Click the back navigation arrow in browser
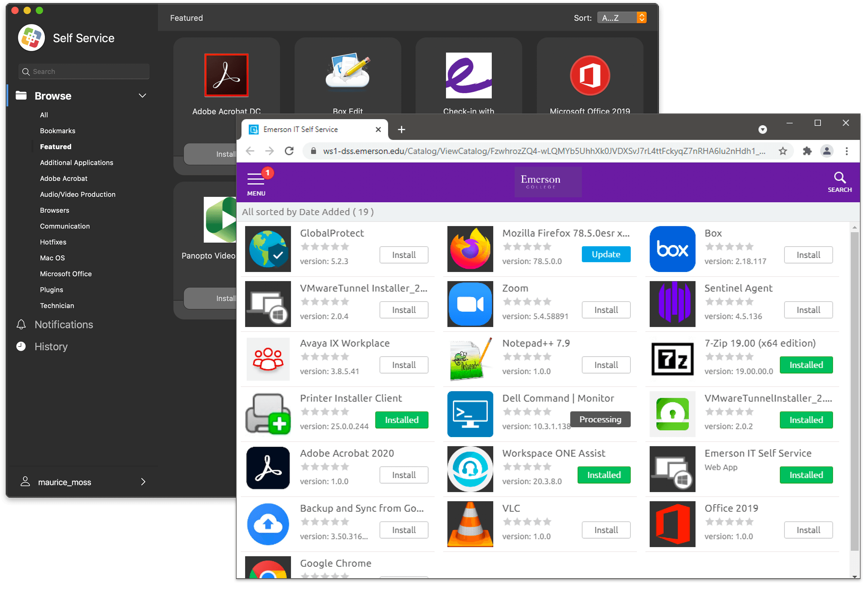 [x=252, y=151]
